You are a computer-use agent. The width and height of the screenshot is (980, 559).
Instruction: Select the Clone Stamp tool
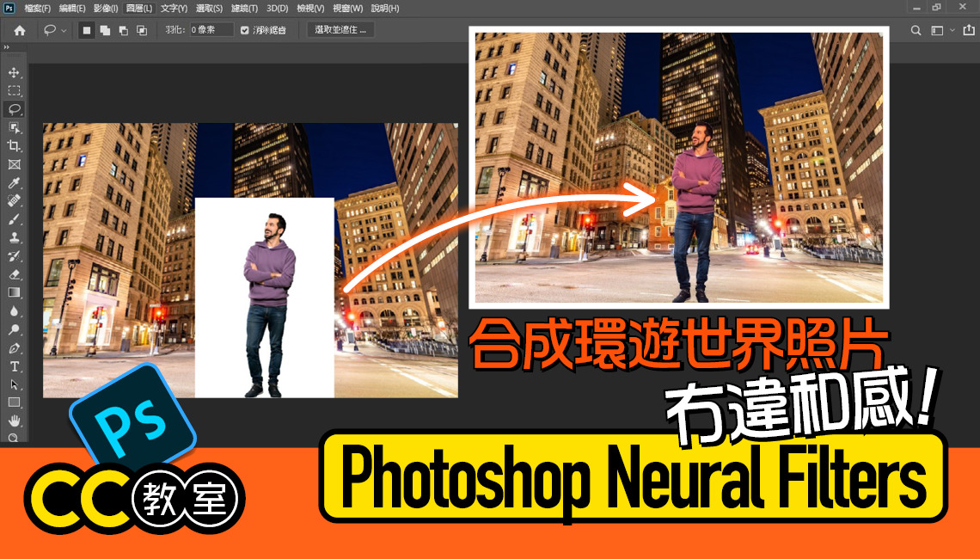[x=14, y=237]
